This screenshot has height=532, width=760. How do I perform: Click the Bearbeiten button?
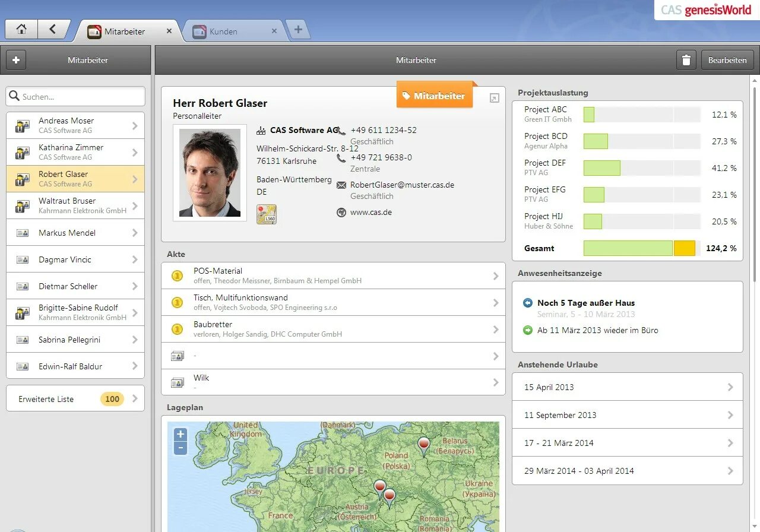pos(727,60)
